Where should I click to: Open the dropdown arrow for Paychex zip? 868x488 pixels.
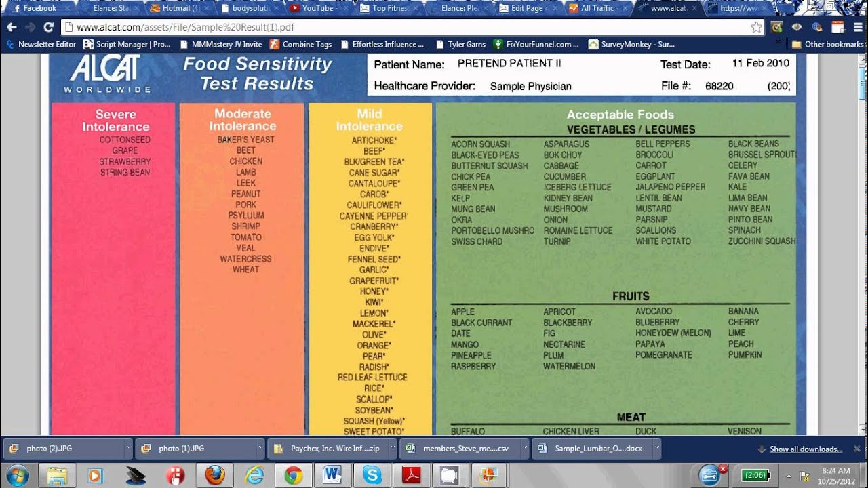(393, 449)
